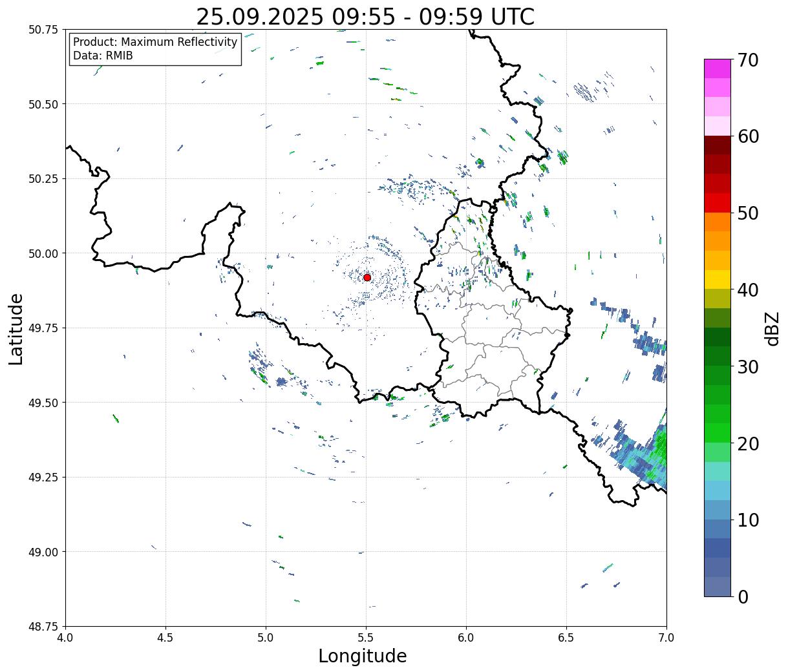788x672 pixels.
Task: Click the 'Latitude' axis label
Action: pos(16,328)
